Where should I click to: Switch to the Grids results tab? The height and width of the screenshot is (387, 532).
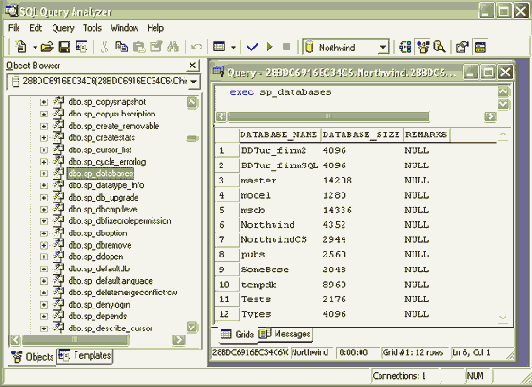237,334
